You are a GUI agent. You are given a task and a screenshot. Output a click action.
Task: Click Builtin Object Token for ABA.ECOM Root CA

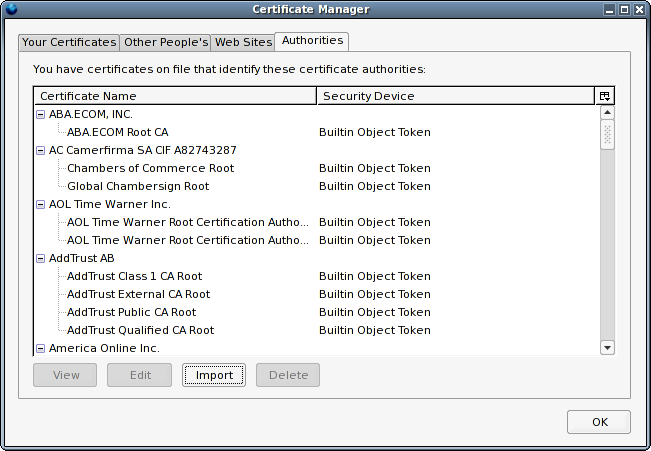[374, 132]
